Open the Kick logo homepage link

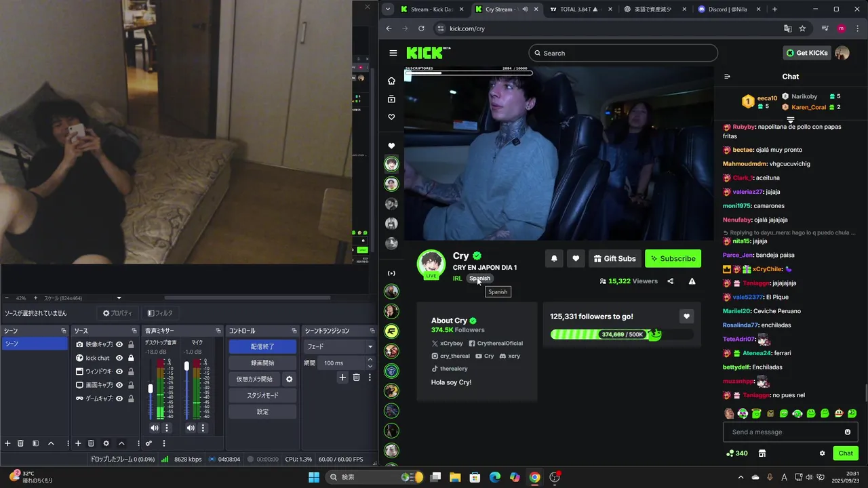[428, 53]
